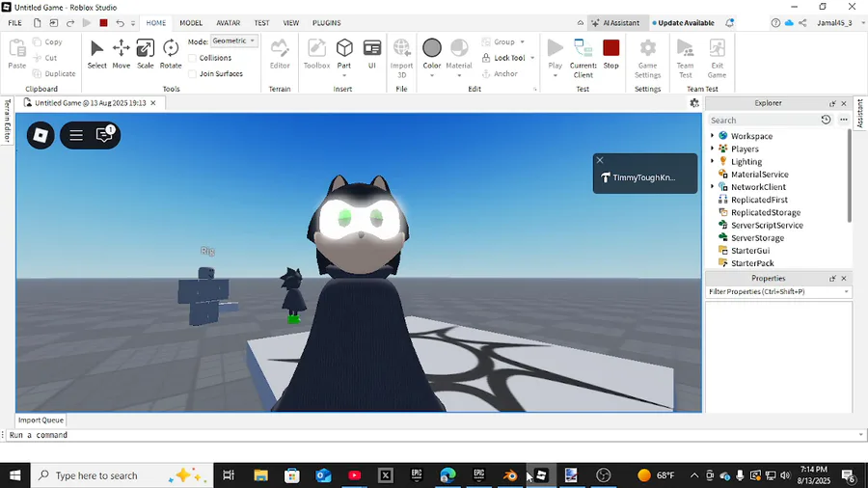Expand the Players tree node
The width and height of the screenshot is (868, 488).
click(x=713, y=149)
